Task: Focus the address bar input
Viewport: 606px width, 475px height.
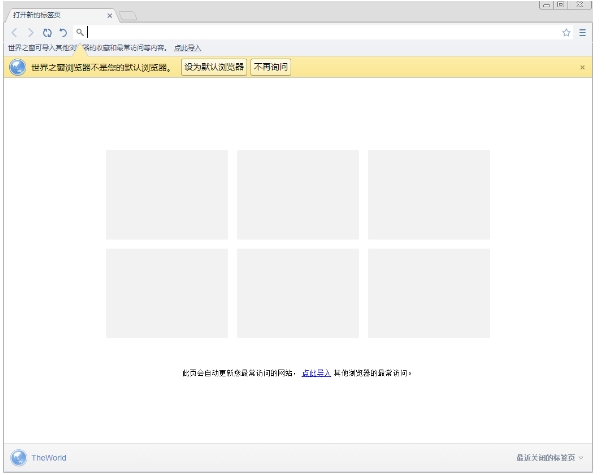Action: click(323, 32)
